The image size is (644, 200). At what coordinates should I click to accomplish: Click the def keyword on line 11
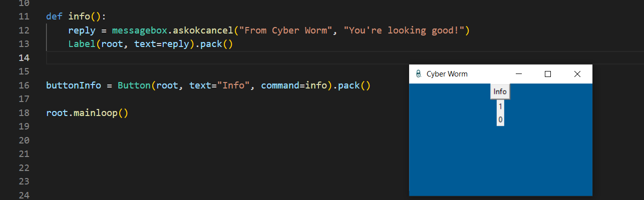pos(54,16)
